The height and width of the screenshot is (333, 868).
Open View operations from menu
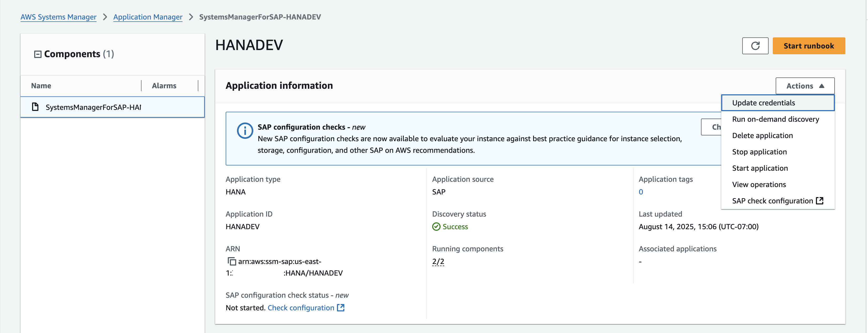[x=759, y=185]
